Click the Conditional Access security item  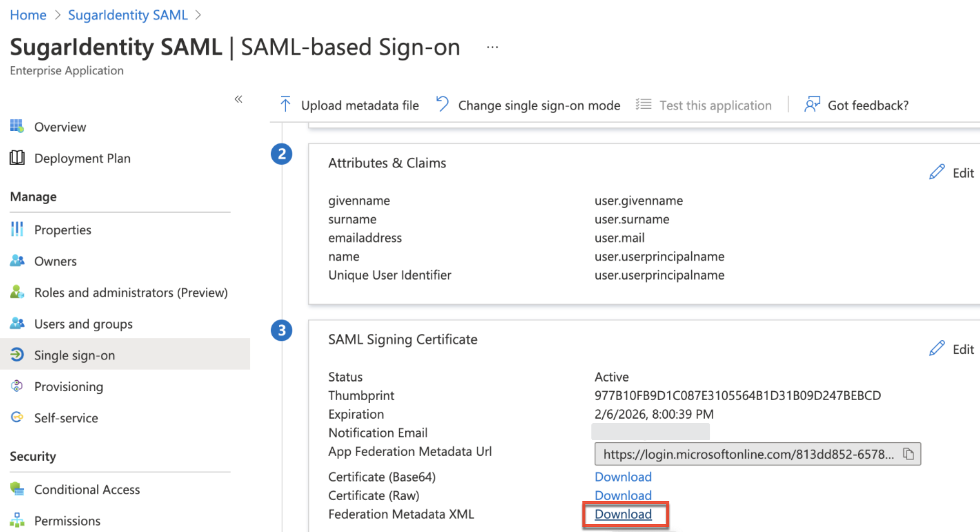[87, 489]
